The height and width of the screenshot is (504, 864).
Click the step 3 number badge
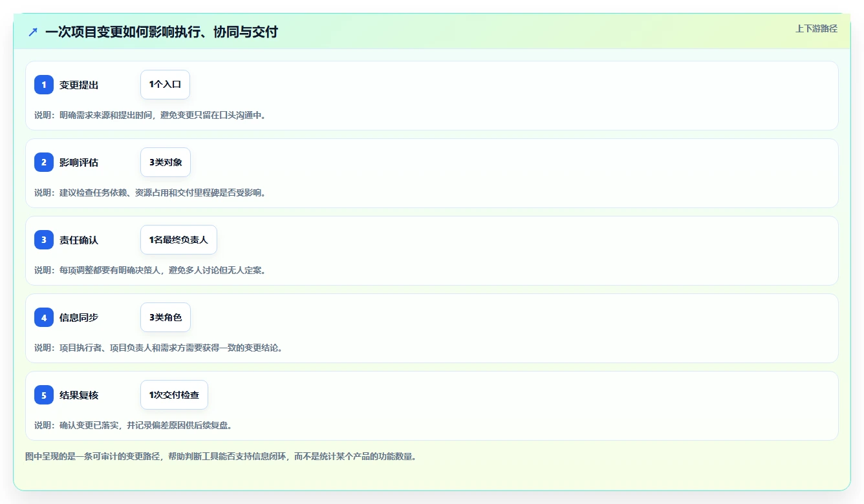44,240
